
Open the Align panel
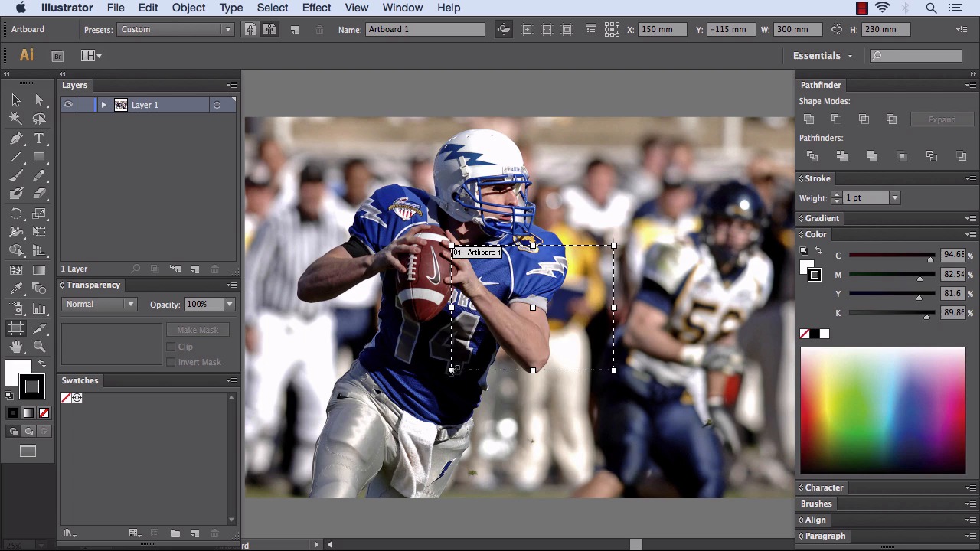(815, 520)
